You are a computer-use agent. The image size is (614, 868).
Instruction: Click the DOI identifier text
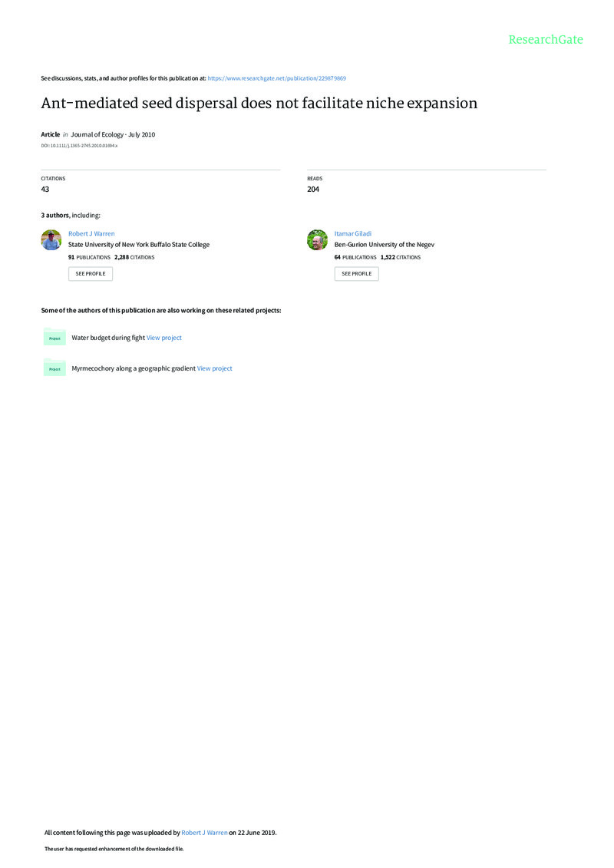click(79, 146)
